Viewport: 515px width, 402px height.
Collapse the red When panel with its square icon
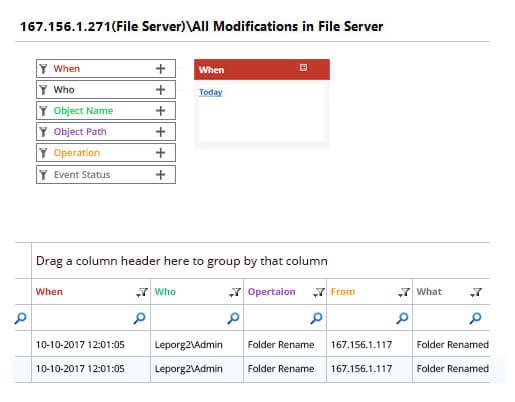coord(303,68)
